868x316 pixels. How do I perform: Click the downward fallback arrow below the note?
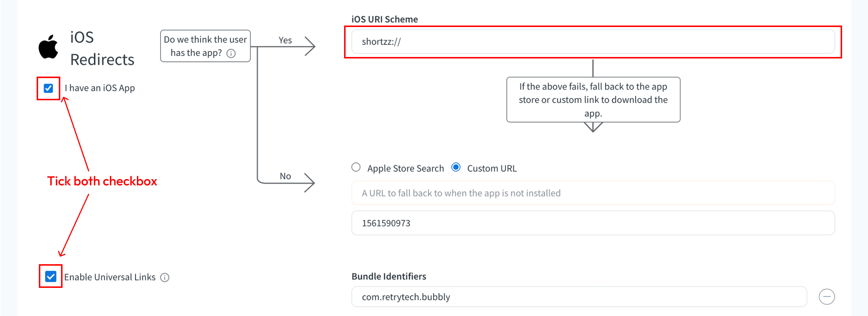coord(593,127)
